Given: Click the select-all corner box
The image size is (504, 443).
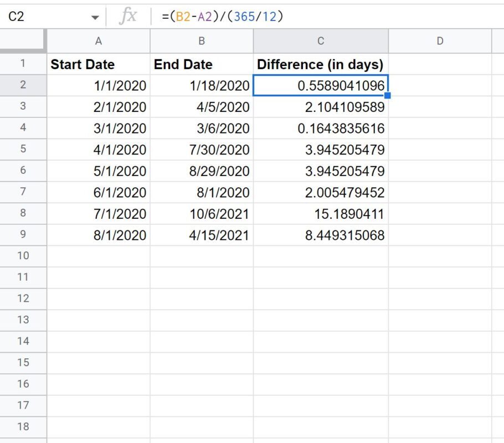Looking at the screenshot, I should [23, 41].
